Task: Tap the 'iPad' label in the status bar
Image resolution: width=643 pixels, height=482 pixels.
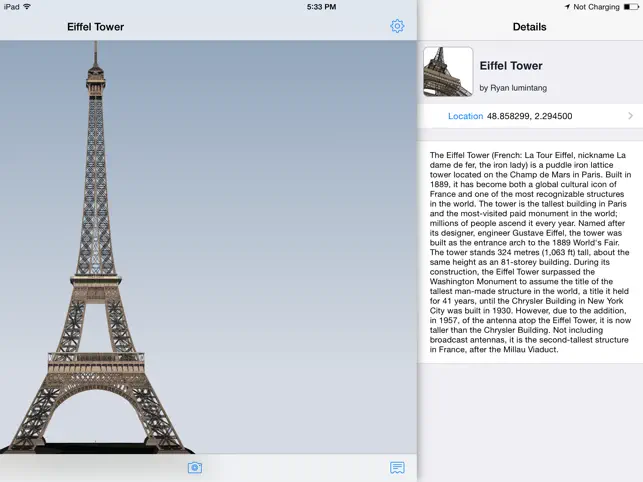Action: (x=11, y=7)
